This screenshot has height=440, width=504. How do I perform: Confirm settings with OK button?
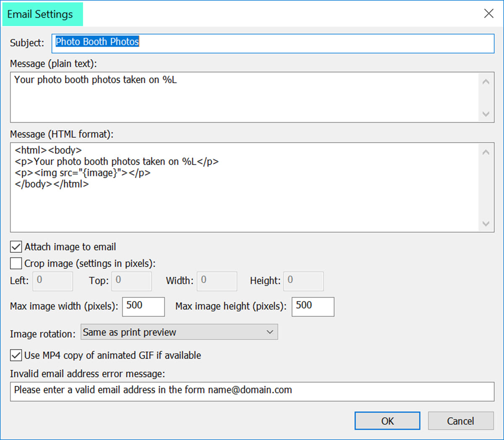point(387,421)
